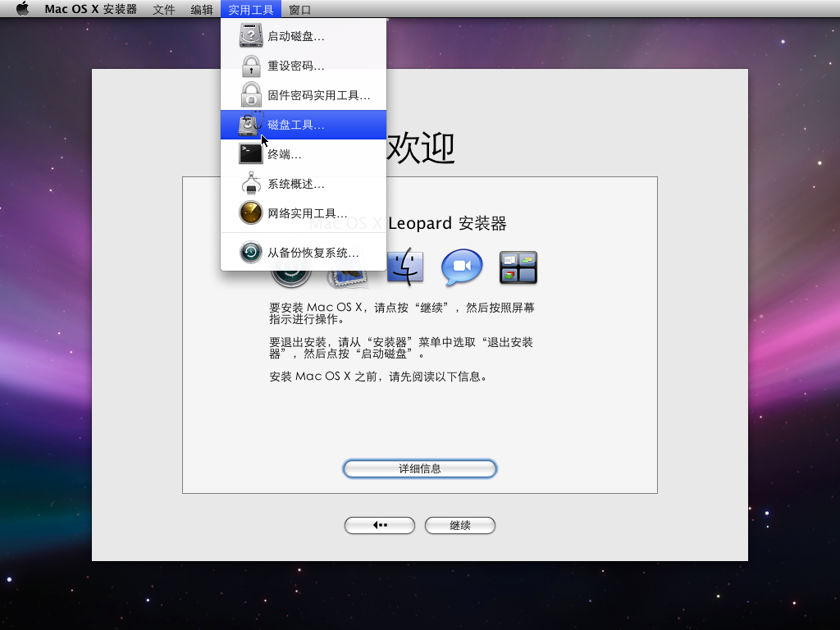
Task: Click the 详细信息 button
Action: pyautogui.click(x=420, y=468)
